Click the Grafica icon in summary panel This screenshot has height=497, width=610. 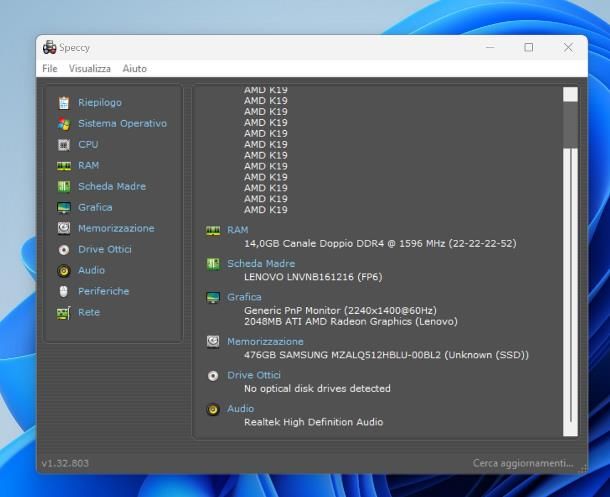point(213,298)
